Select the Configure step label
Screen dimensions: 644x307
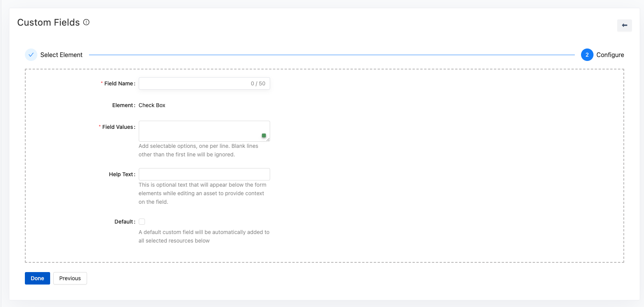coord(610,55)
